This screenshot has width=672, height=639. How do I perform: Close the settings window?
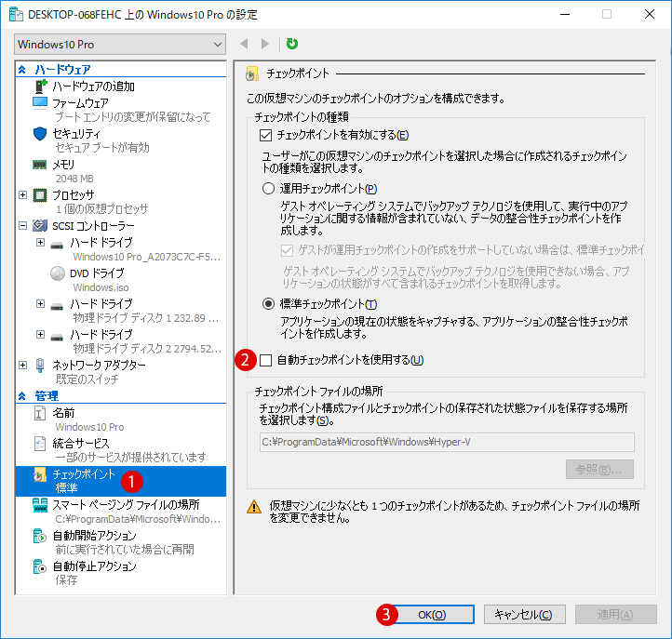pyautogui.click(x=650, y=14)
